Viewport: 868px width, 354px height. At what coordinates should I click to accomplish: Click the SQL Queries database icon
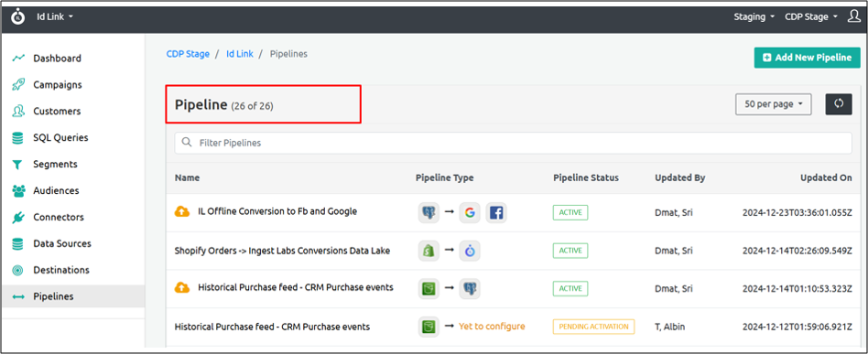point(18,138)
